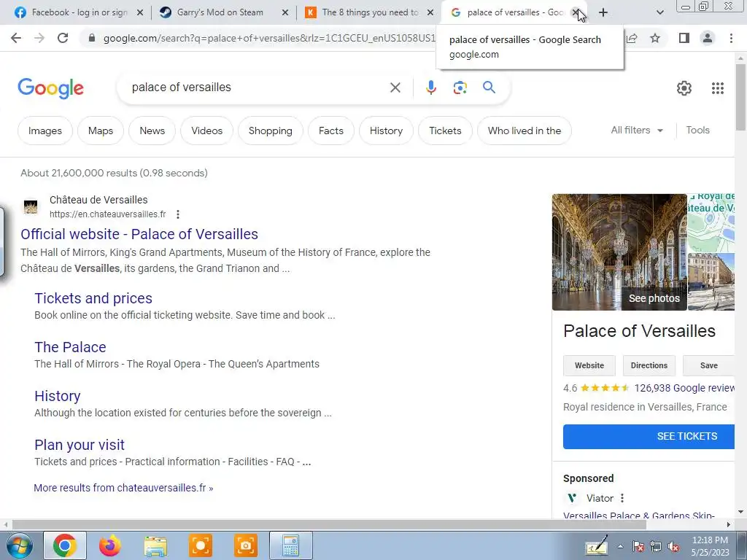The height and width of the screenshot is (560, 747).
Task: Click the palace of versailles search field
Action: 258,87
